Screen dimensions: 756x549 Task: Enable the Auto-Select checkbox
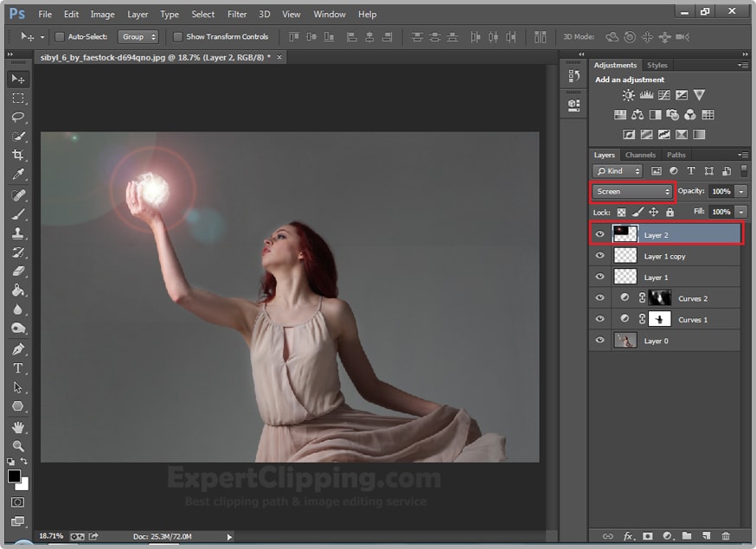(x=60, y=37)
